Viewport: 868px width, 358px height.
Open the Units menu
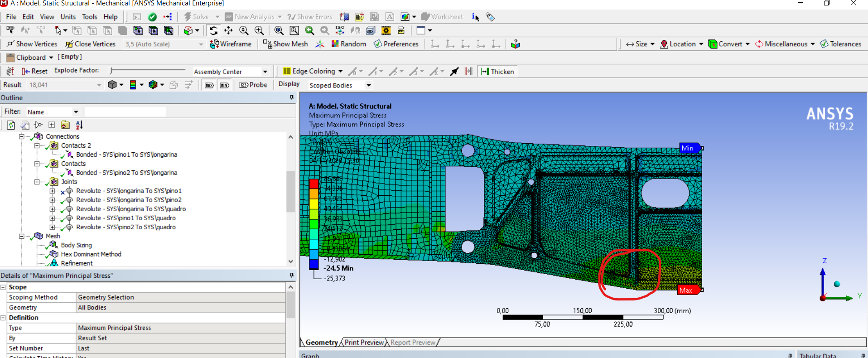68,17
